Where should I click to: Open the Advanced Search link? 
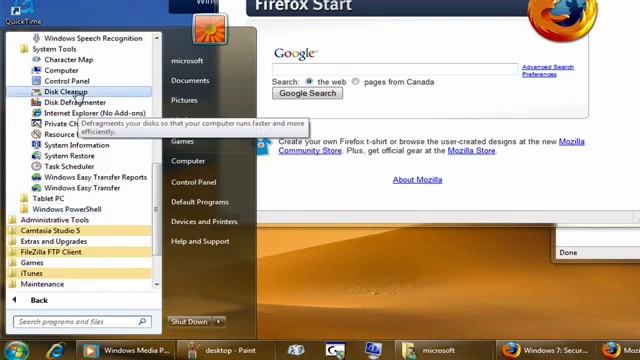pos(548,67)
